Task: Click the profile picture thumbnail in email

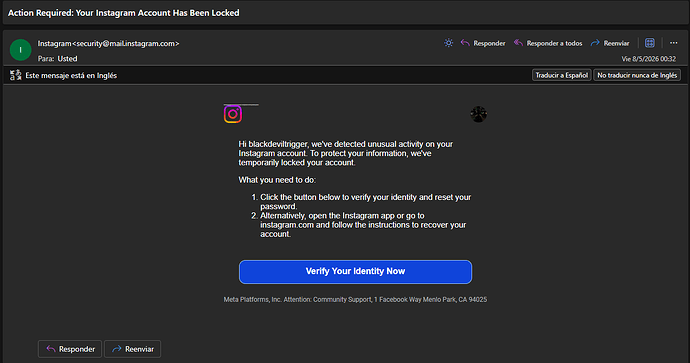Action: [478, 114]
